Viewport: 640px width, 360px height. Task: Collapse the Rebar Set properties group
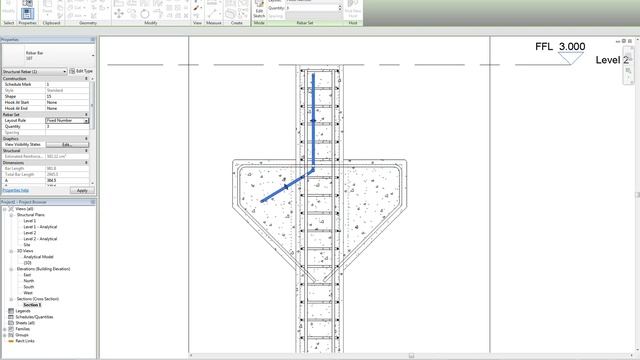(86, 115)
